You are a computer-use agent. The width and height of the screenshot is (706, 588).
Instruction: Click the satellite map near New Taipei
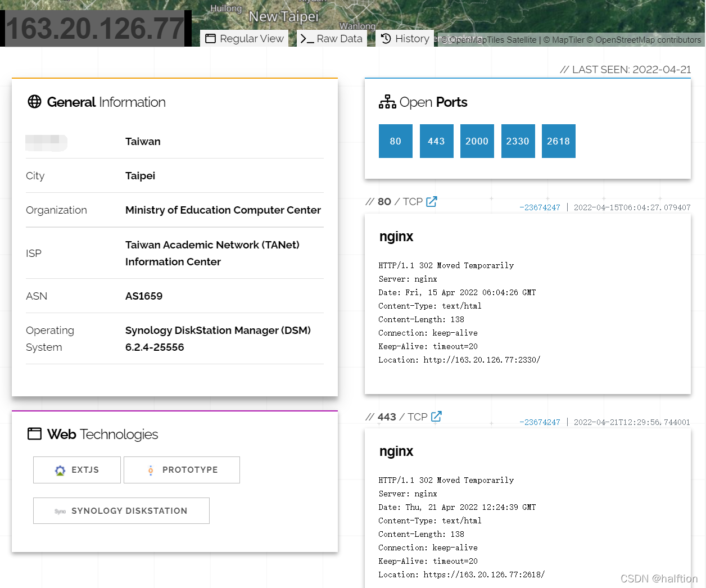point(284,16)
